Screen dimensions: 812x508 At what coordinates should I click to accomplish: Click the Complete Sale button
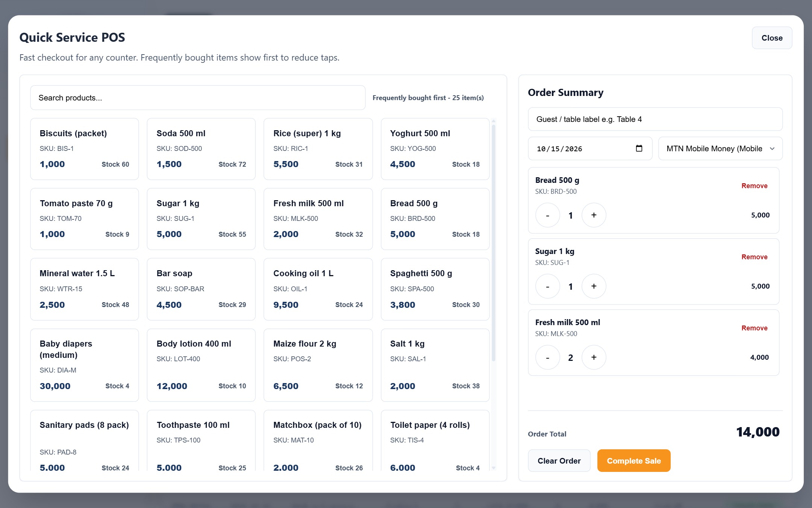tap(634, 461)
